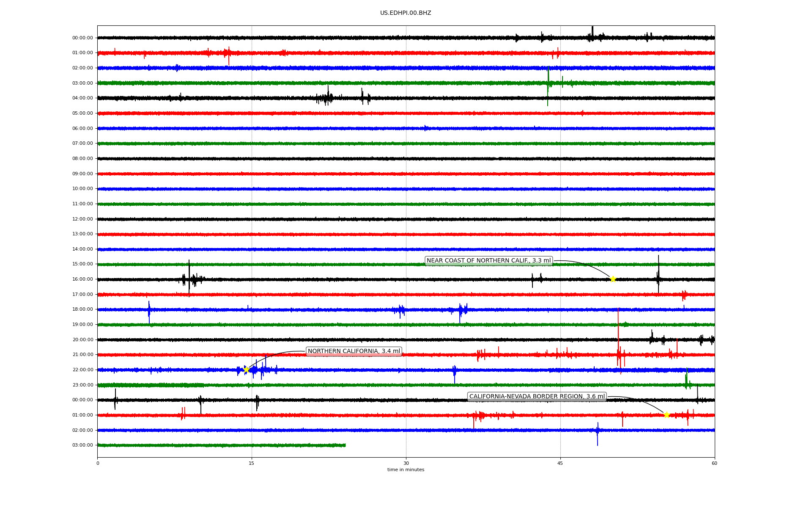Click the 06:00:00 time label
Viewport: 812px width, 508px height.
pos(82,129)
